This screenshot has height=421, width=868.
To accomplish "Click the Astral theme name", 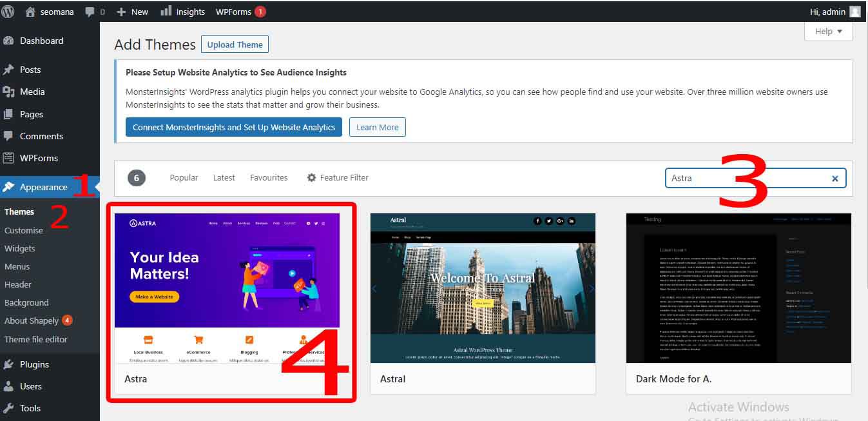I will [x=393, y=379].
